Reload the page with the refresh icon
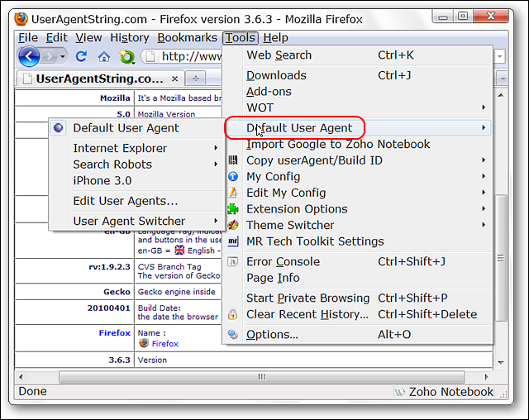 coord(81,56)
